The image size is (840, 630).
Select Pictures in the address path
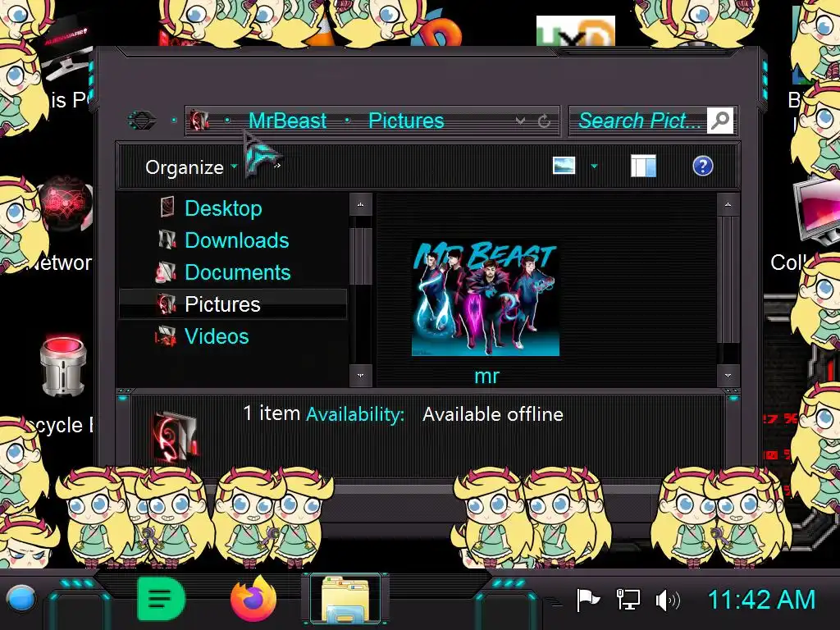pos(406,121)
